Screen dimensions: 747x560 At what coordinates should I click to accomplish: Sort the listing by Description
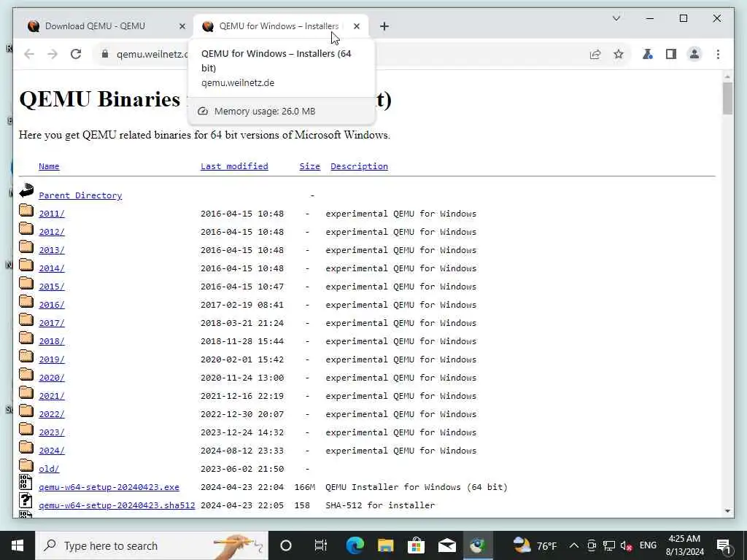pyautogui.click(x=359, y=166)
